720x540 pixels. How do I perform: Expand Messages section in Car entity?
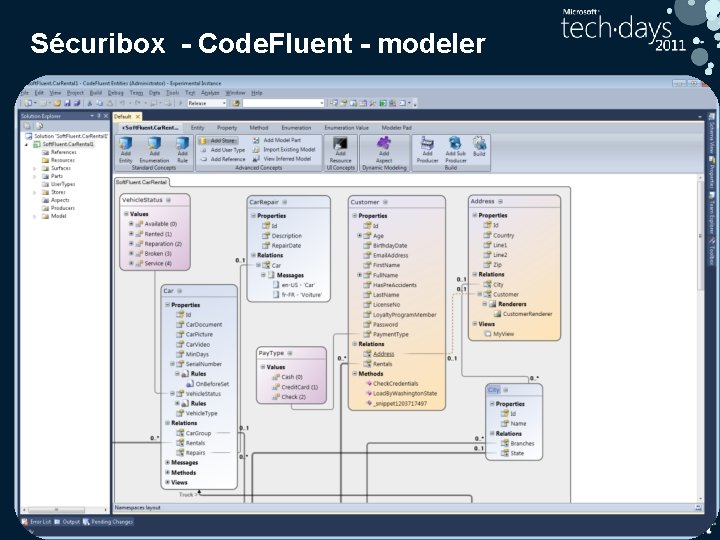coord(167,462)
